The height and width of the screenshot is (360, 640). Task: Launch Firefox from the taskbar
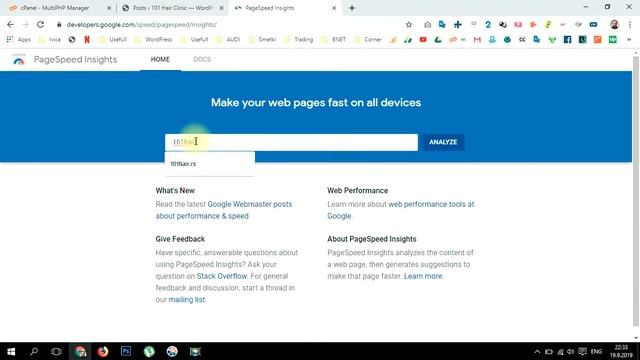click(103, 351)
